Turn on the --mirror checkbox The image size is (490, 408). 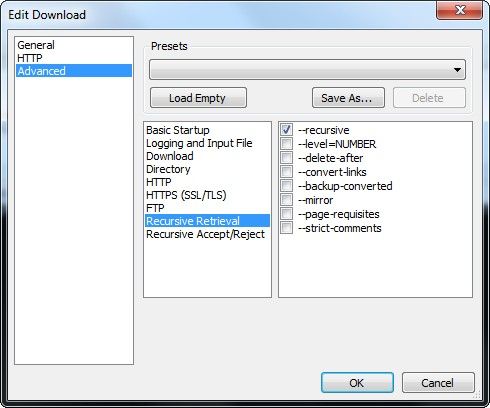click(286, 200)
